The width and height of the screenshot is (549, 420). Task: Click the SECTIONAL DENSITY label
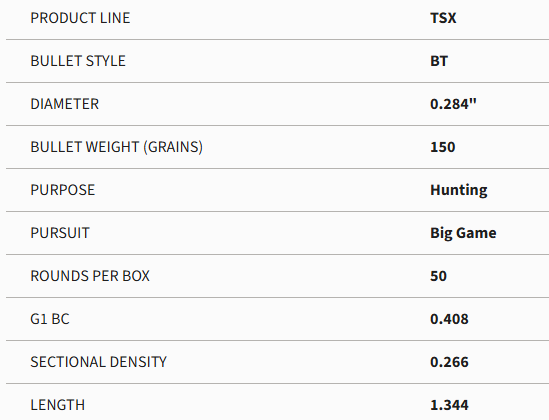tap(98, 362)
